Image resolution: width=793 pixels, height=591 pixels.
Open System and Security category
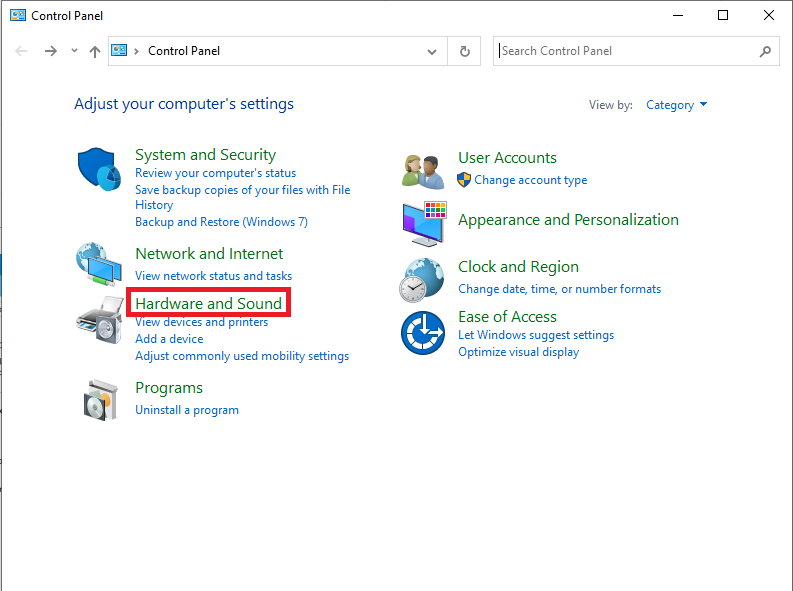coord(205,155)
